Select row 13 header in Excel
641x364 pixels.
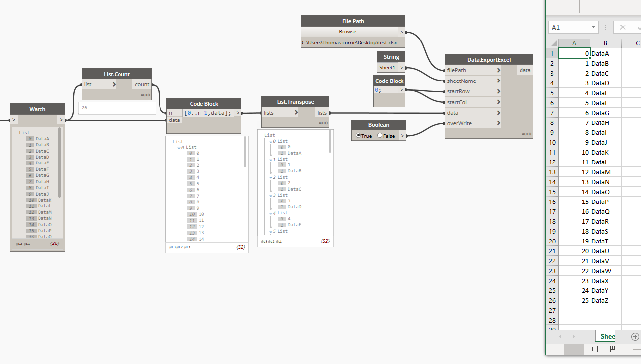552,172
